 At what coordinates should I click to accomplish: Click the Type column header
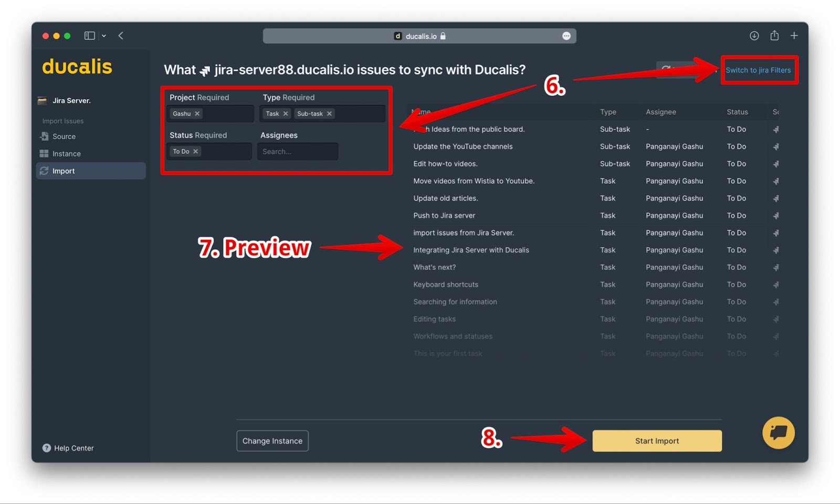pos(608,112)
